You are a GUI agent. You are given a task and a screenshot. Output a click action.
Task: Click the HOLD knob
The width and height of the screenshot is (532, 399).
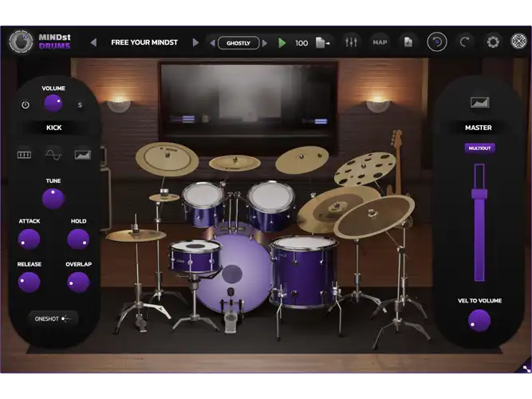click(78, 239)
